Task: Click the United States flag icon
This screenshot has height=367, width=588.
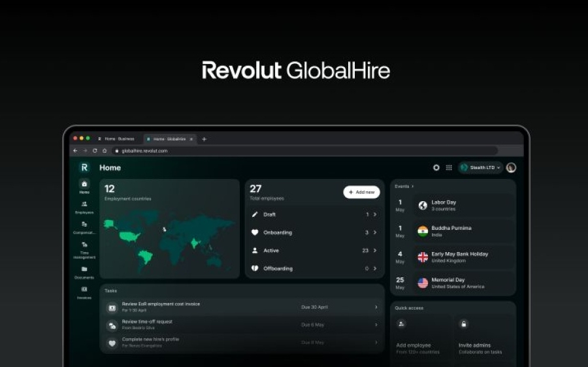Action: coord(423,283)
